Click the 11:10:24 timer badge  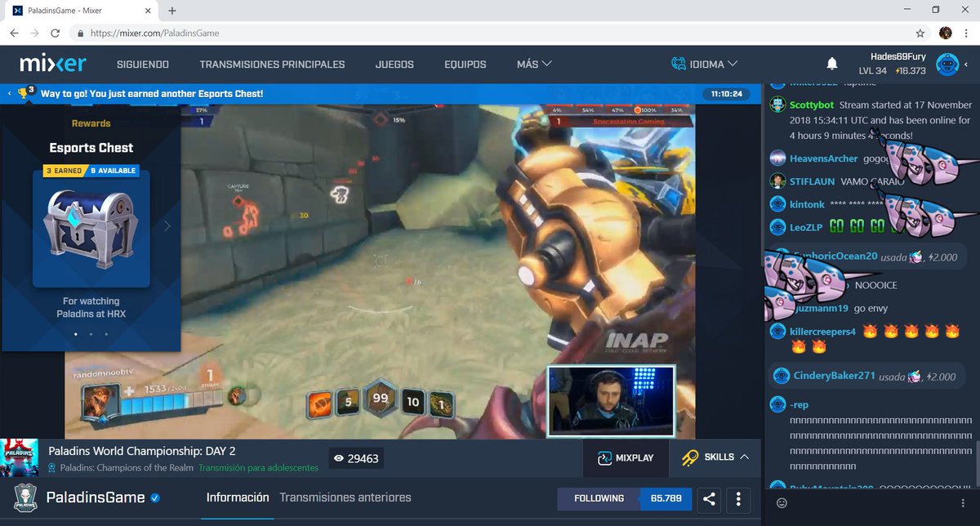[726, 94]
